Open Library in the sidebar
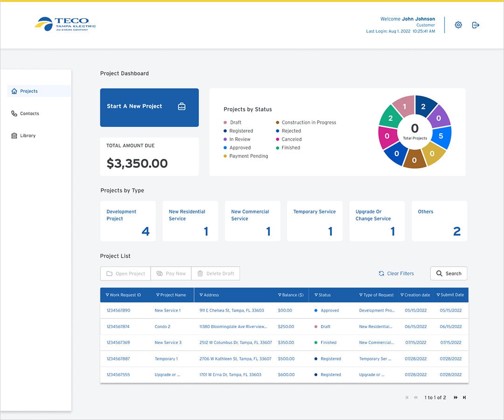The image size is (504, 420). (28, 136)
